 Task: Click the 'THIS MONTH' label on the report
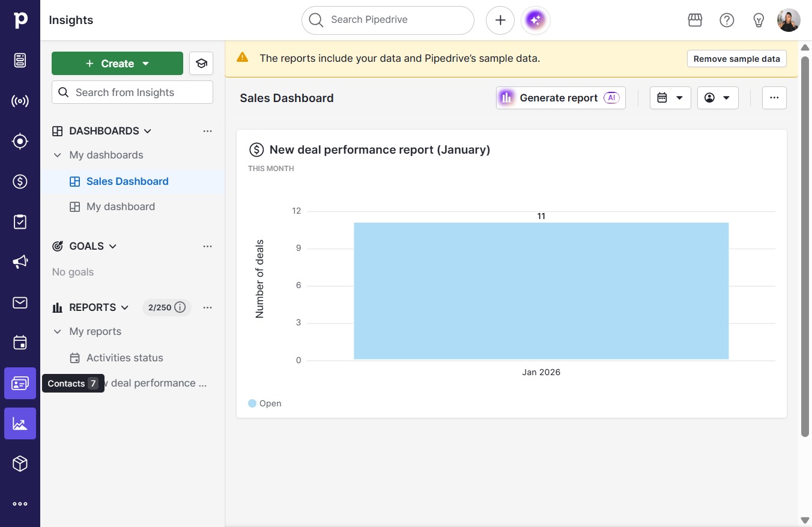271,169
